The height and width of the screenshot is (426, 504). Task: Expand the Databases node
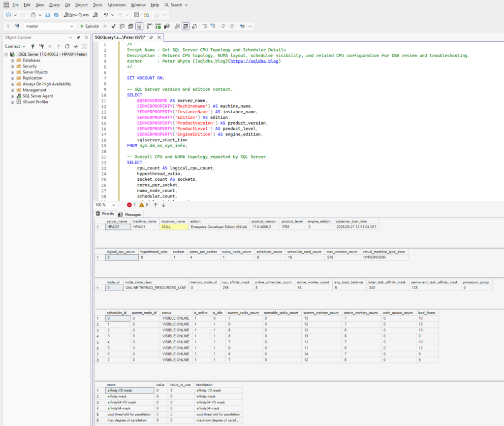click(x=12, y=61)
